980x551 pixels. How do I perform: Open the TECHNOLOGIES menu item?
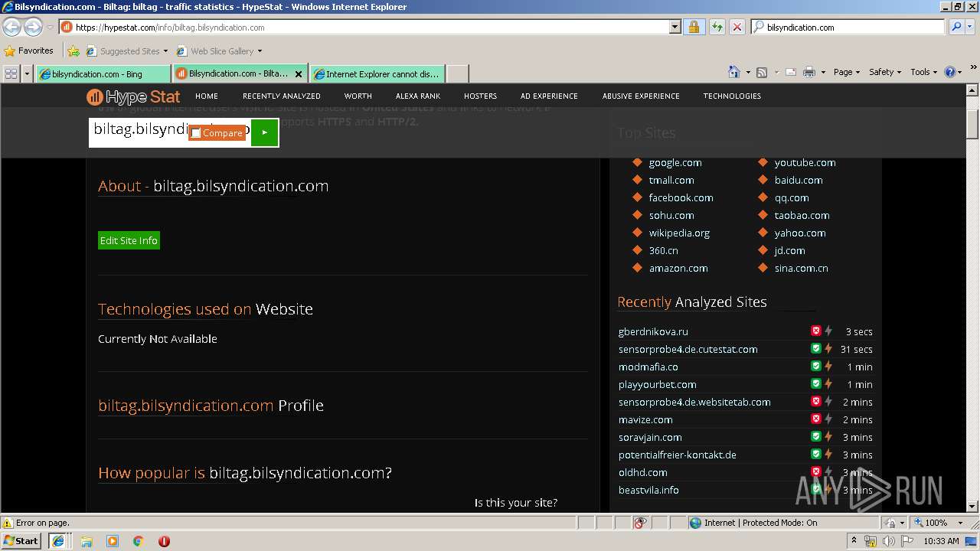coord(732,96)
